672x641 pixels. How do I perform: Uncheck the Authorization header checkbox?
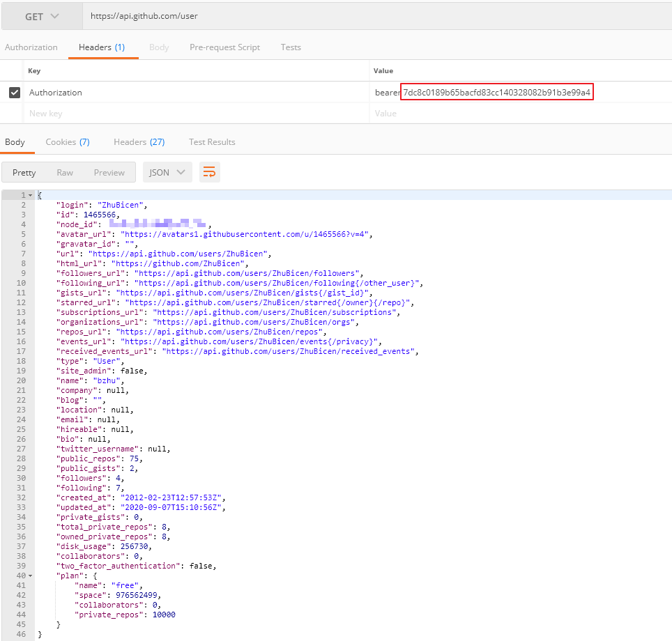click(x=15, y=93)
